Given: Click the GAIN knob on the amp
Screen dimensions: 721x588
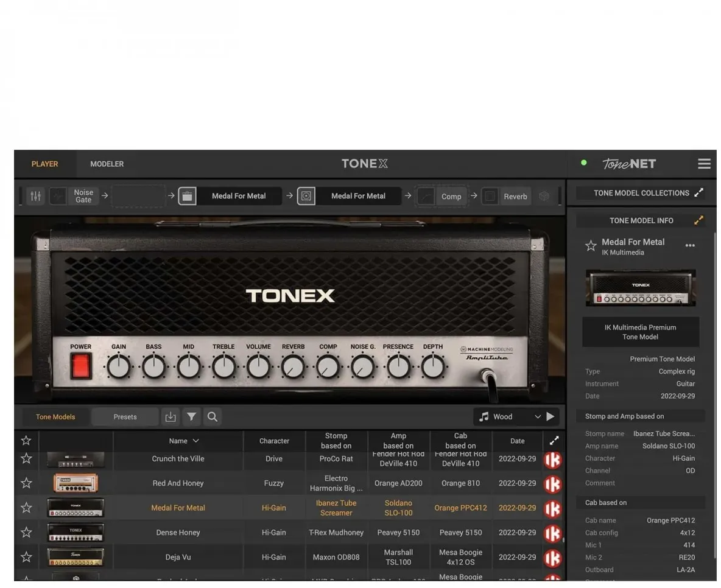Looking at the screenshot, I should pos(119,367).
